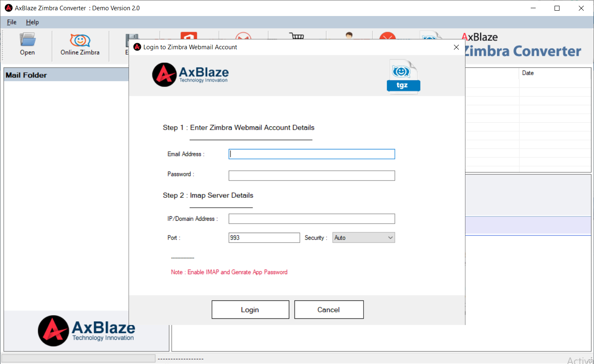
Task: Close the AxBlaze Zimbra Converter main window
Action: tap(581, 8)
